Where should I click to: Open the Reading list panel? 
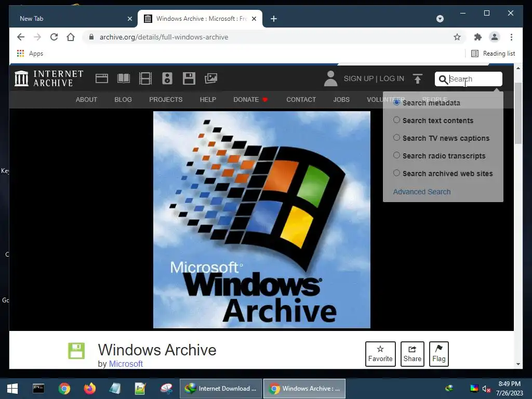pos(493,54)
